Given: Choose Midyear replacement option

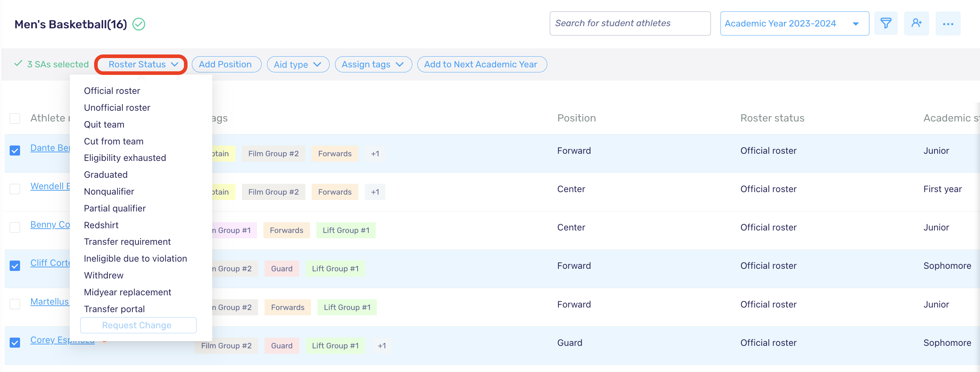Looking at the screenshot, I should tap(127, 292).
